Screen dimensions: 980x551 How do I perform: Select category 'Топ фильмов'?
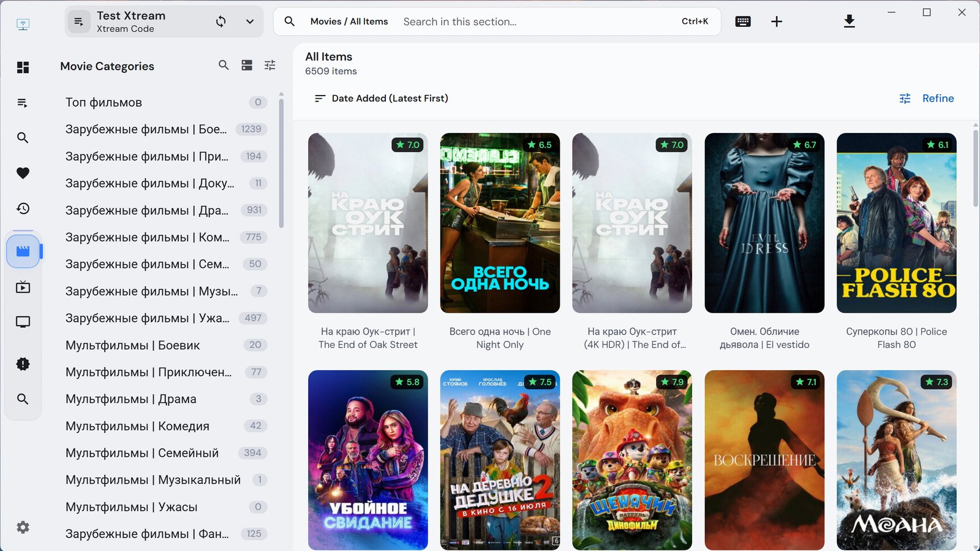click(165, 102)
